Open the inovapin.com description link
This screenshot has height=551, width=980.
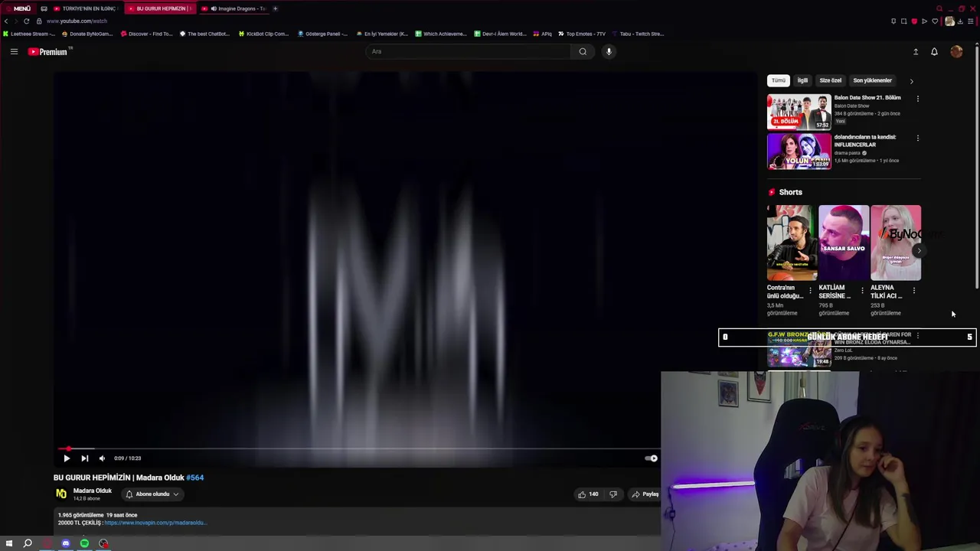coord(155,523)
